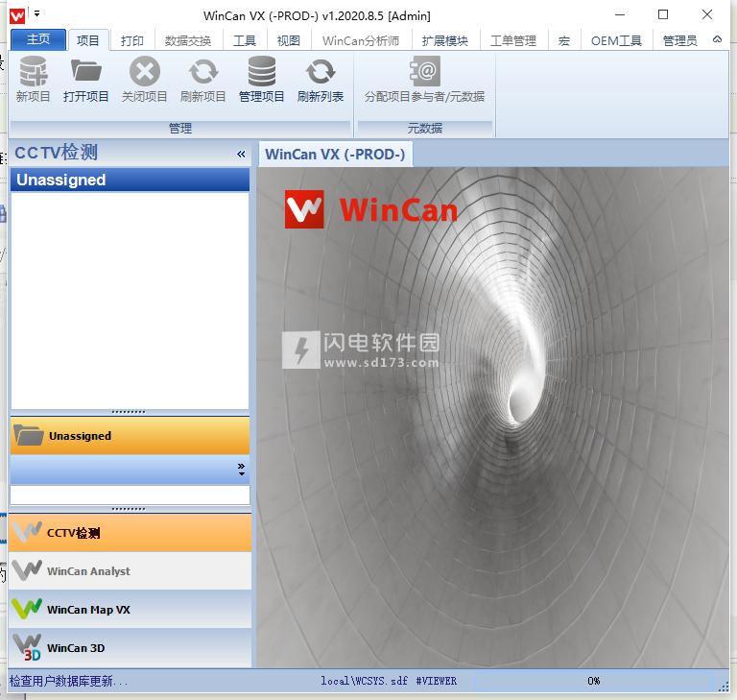The width and height of the screenshot is (737, 700).
Task: Click the lower dotted splitter above CCTV检测
Action: point(129,509)
